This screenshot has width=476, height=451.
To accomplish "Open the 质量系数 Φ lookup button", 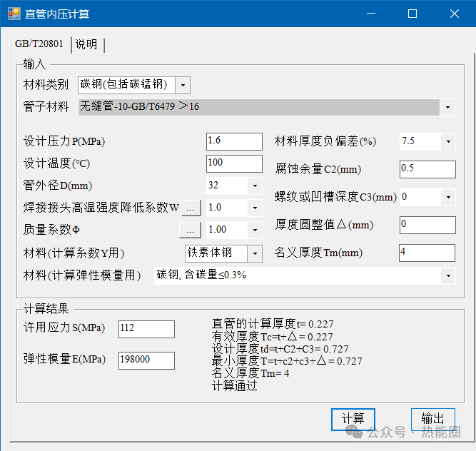I will tap(191, 230).
